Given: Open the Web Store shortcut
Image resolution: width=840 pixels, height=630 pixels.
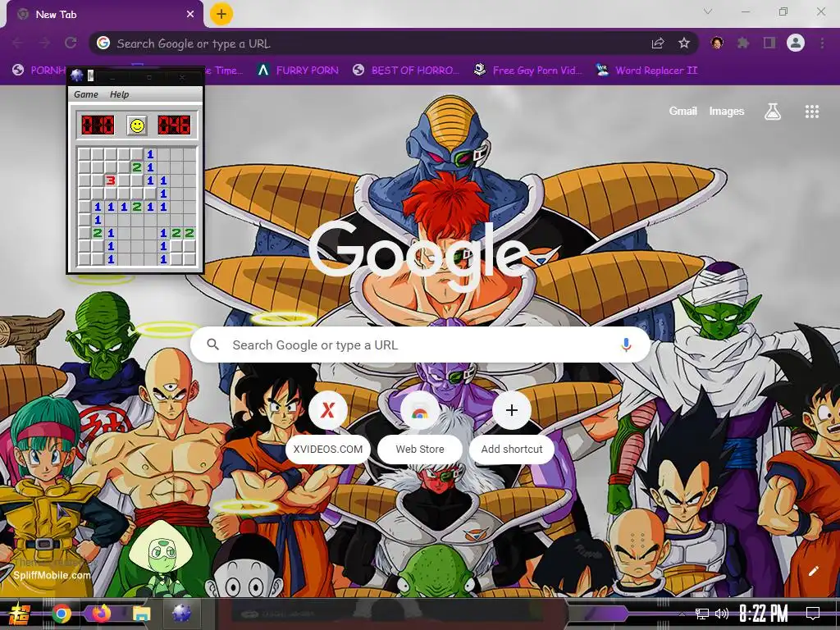Looking at the screenshot, I should pos(419,428).
